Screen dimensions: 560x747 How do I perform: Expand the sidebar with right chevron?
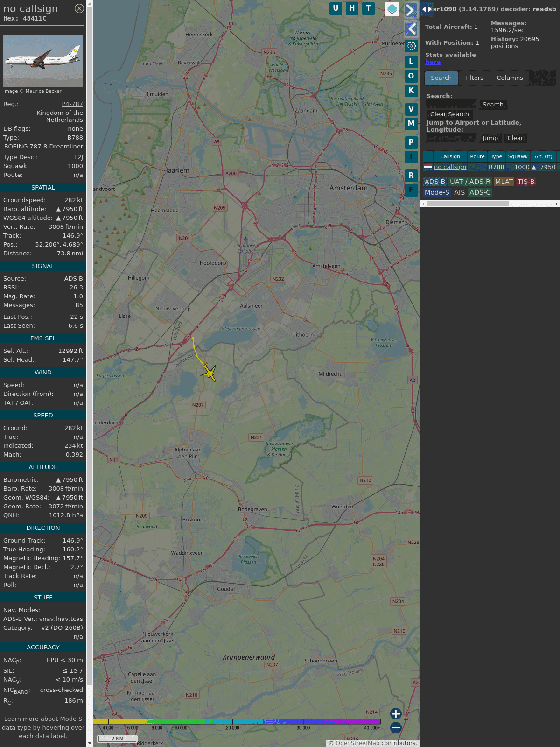(411, 10)
